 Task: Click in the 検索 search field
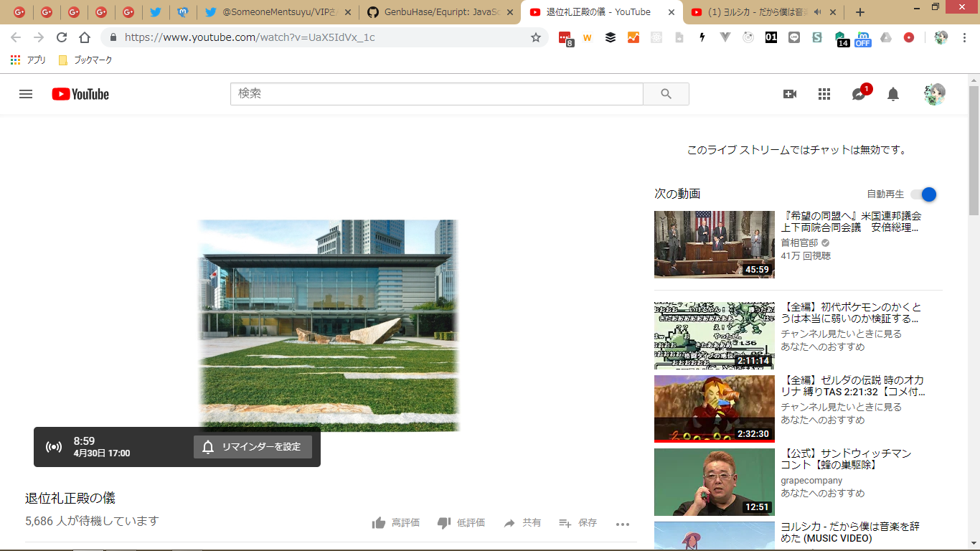coord(436,94)
